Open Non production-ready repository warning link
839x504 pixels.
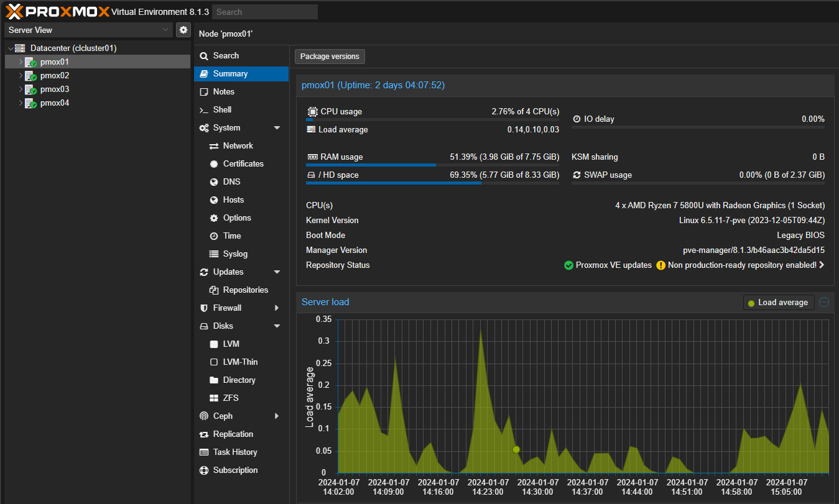point(741,265)
